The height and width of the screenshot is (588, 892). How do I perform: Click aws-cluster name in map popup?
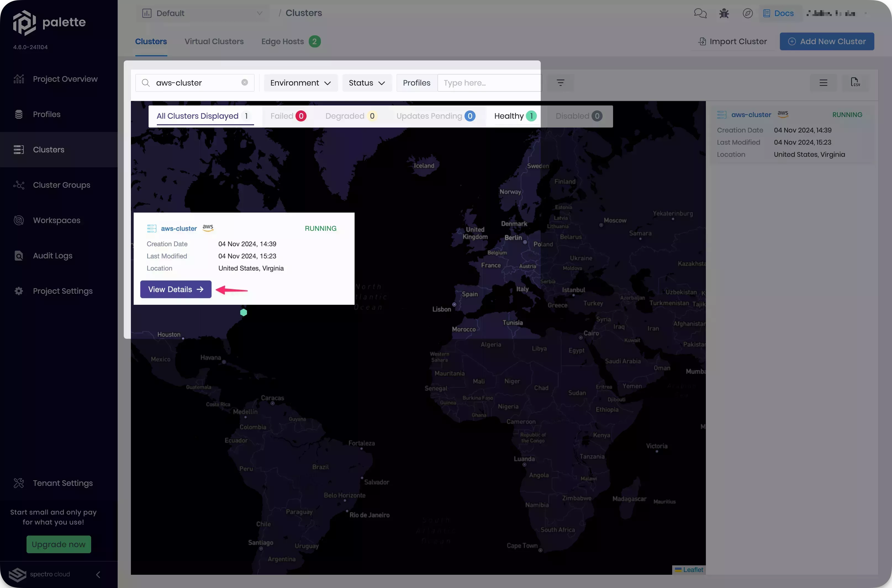[179, 228]
